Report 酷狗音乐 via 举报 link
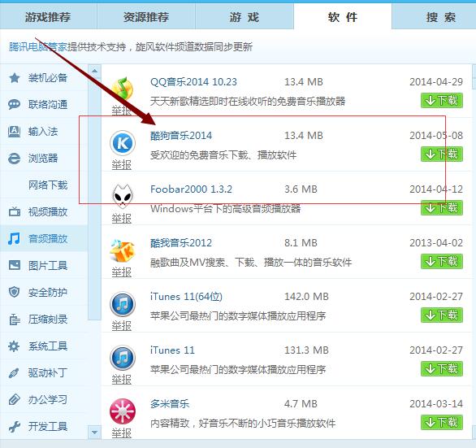 121,165
